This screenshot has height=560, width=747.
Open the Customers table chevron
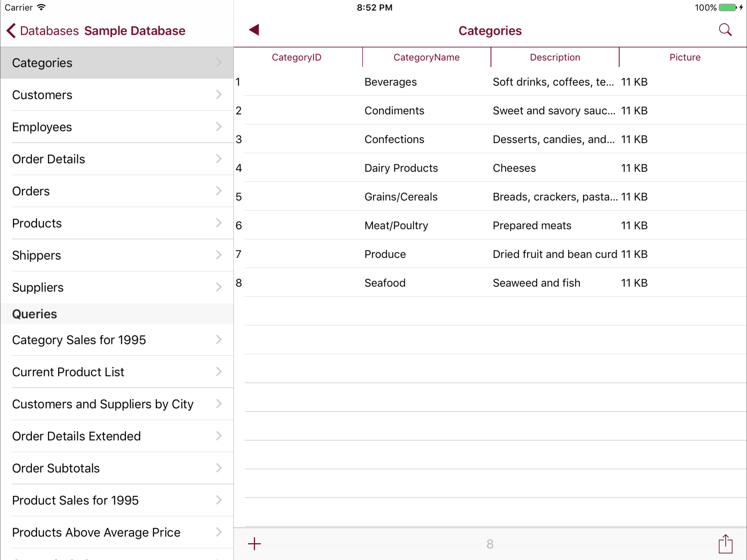218,95
